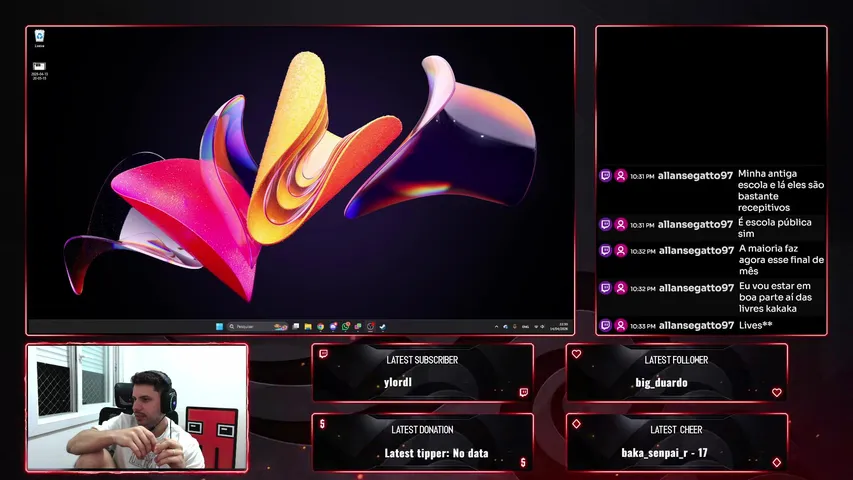Viewport: 853px width, 480px height.
Task: Click the Pesquisar search box on taskbar
Action: pyautogui.click(x=258, y=327)
